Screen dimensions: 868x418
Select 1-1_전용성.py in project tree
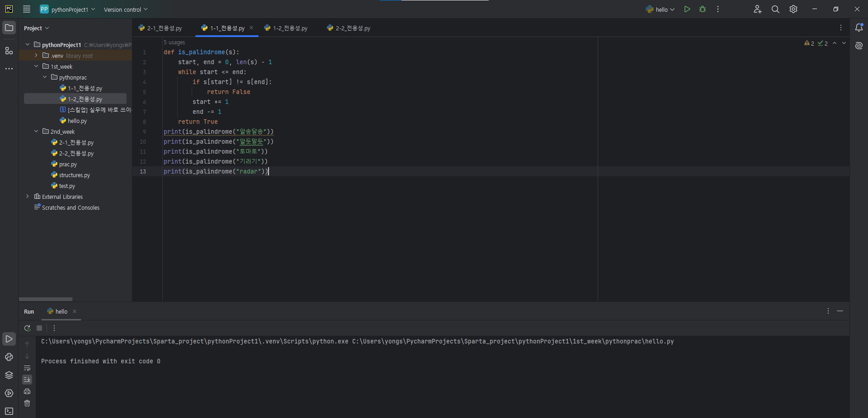tap(81, 88)
